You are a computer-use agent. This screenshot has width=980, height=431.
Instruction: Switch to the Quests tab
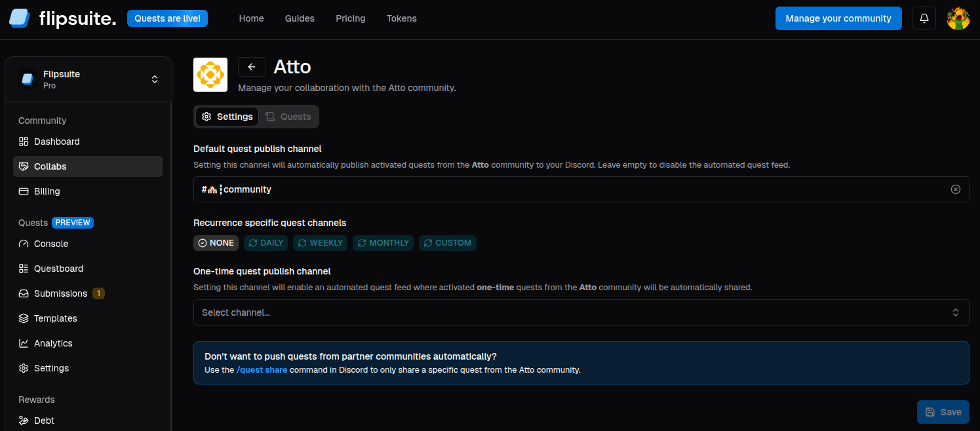coord(288,117)
